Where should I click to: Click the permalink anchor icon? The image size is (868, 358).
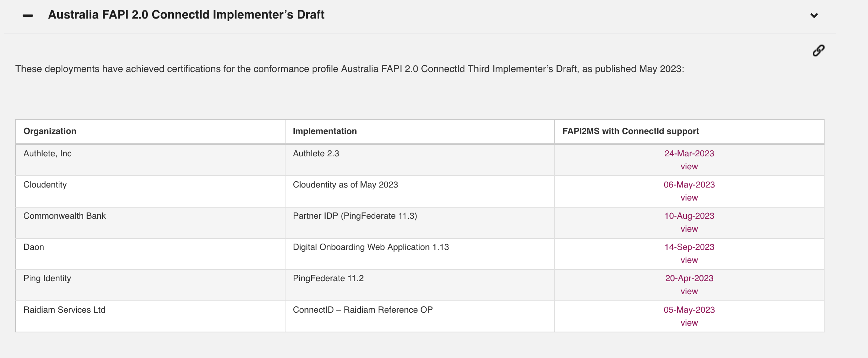coord(818,50)
